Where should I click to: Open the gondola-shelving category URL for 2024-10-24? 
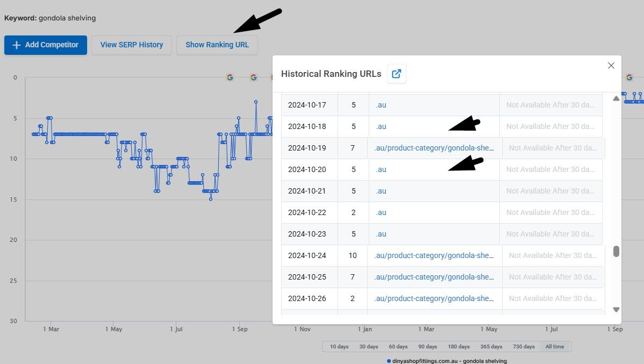(x=434, y=255)
